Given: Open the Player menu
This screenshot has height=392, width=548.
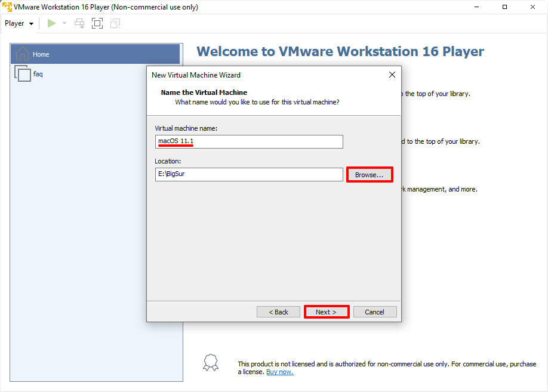Looking at the screenshot, I should [19, 23].
